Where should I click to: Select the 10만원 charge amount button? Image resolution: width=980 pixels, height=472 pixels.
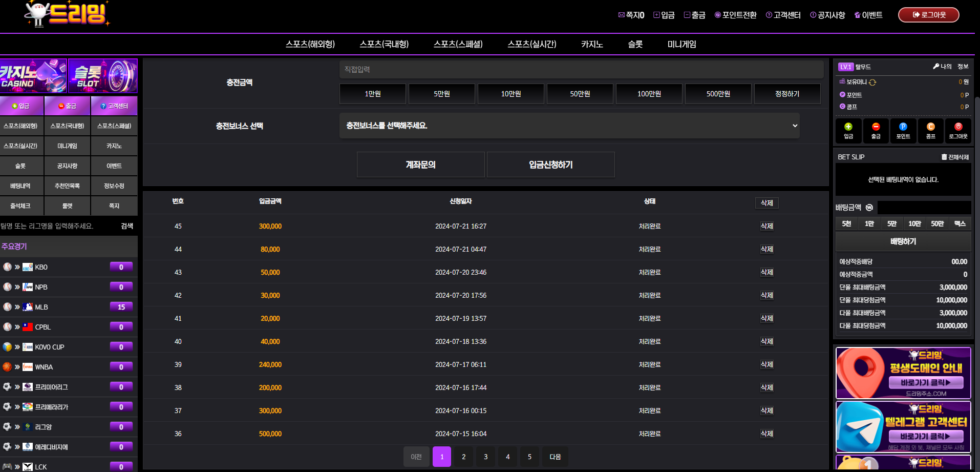[x=510, y=94]
